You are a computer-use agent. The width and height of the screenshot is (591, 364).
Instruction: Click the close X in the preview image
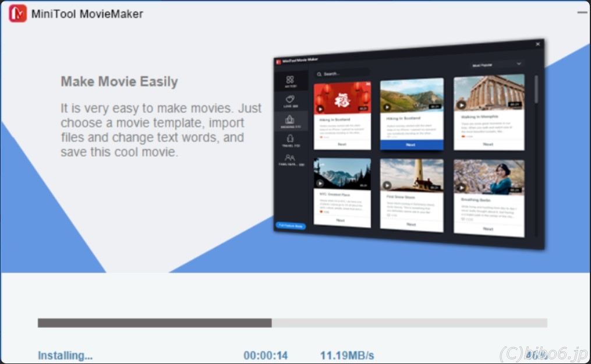click(538, 44)
